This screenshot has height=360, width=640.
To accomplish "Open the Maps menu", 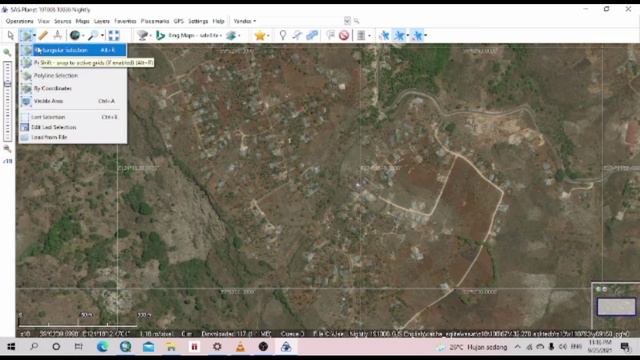I will [82, 21].
